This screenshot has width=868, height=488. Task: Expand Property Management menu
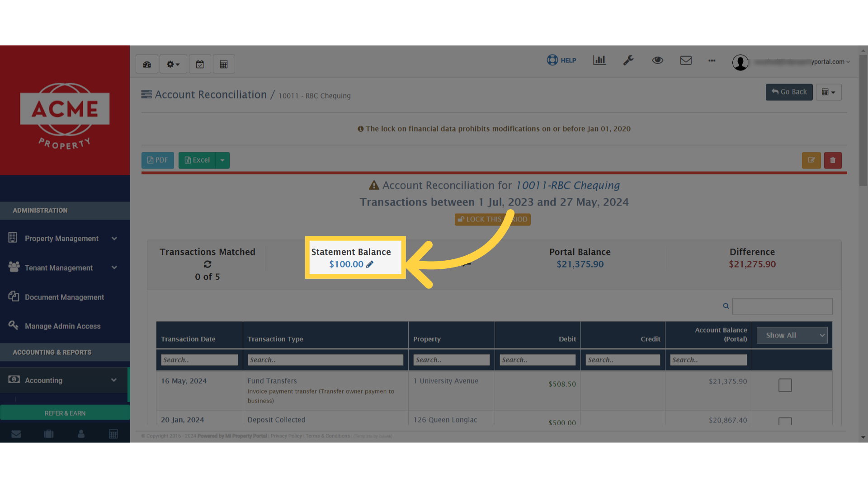(65, 239)
